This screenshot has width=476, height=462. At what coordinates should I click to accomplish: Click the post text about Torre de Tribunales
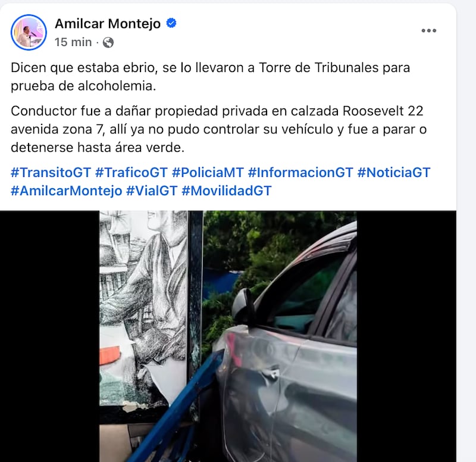[211, 77]
